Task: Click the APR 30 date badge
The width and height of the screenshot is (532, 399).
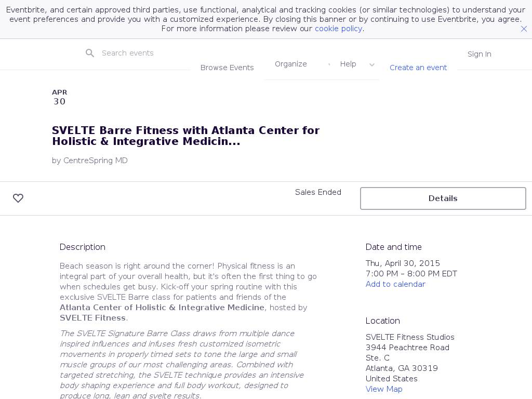Action: [x=59, y=97]
